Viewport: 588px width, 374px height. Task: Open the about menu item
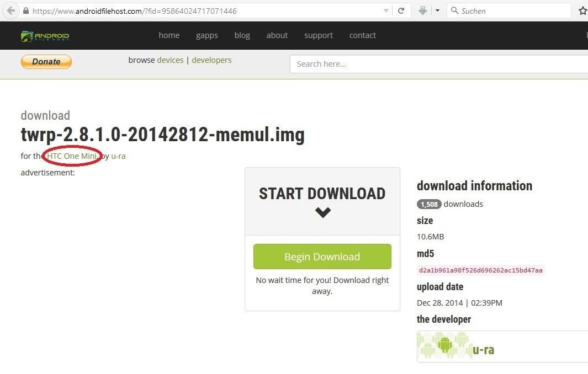[x=277, y=35]
